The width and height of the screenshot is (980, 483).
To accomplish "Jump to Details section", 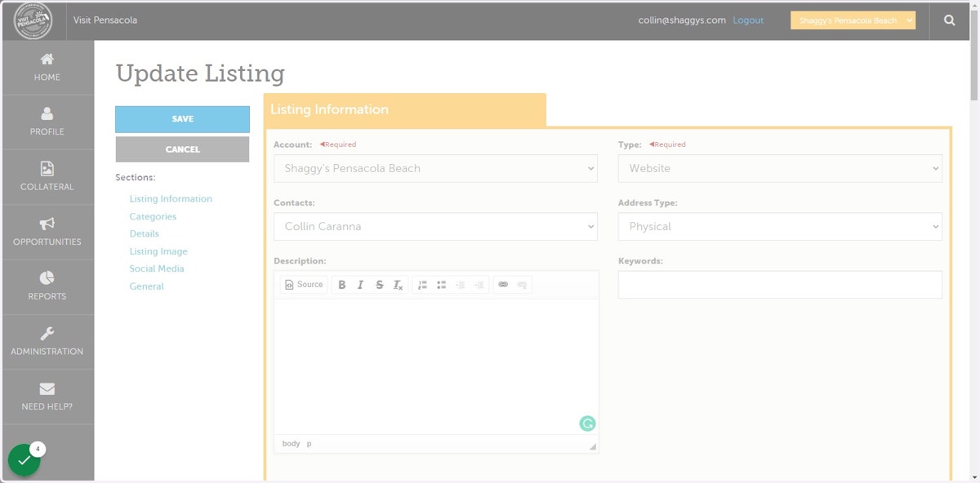I will click(144, 234).
